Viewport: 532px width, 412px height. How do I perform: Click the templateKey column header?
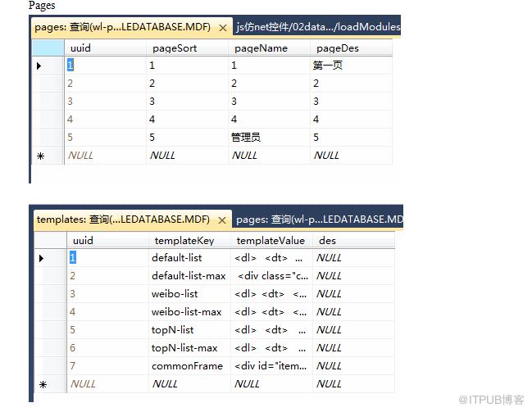(x=189, y=241)
